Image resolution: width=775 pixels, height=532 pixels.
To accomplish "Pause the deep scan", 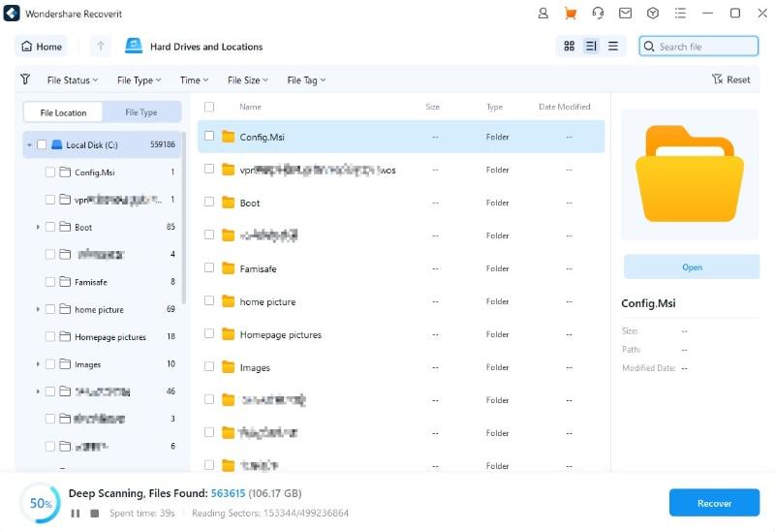I will 76,513.
